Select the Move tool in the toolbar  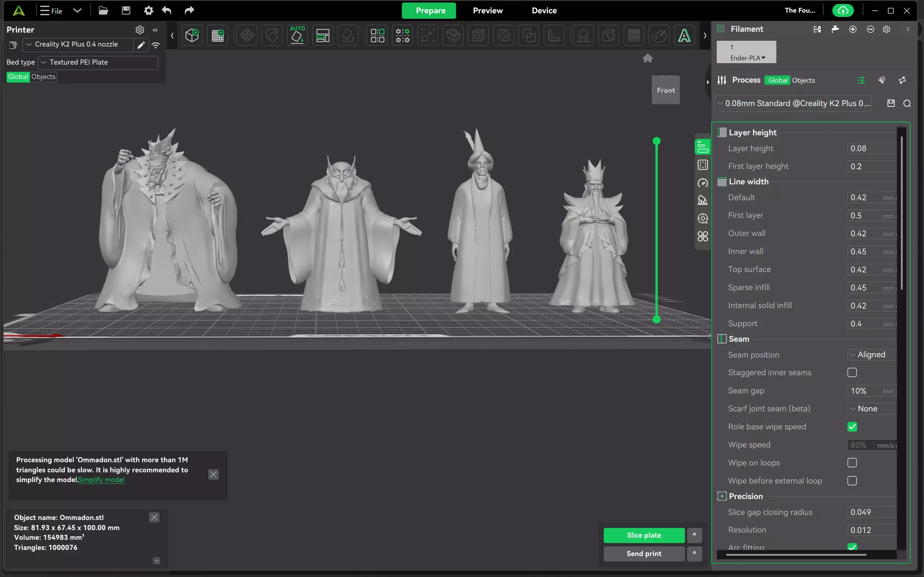247,35
